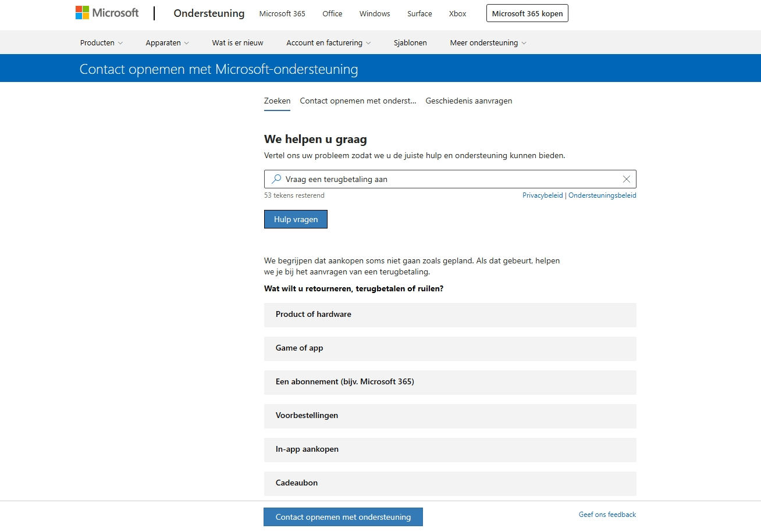Image resolution: width=761 pixels, height=532 pixels.
Task: Open Office in top navigation
Action: (332, 13)
